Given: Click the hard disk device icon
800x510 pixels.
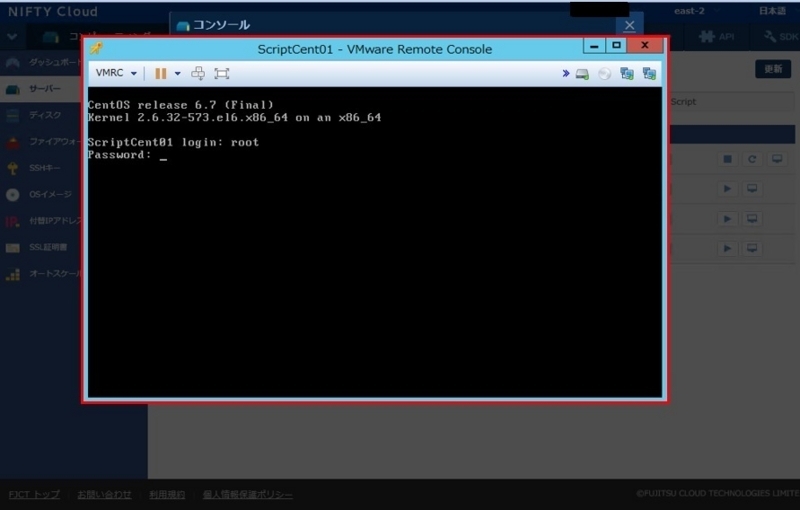Looking at the screenshot, I should click(x=582, y=74).
